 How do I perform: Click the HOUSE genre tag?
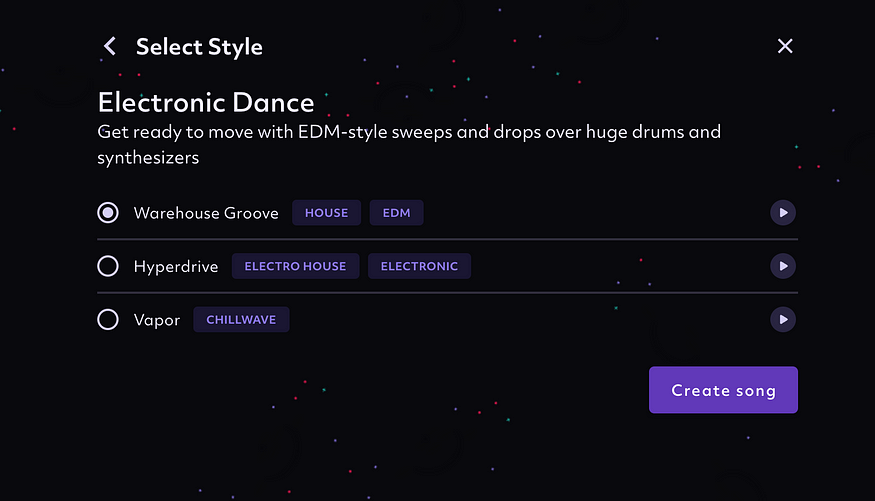(x=326, y=213)
